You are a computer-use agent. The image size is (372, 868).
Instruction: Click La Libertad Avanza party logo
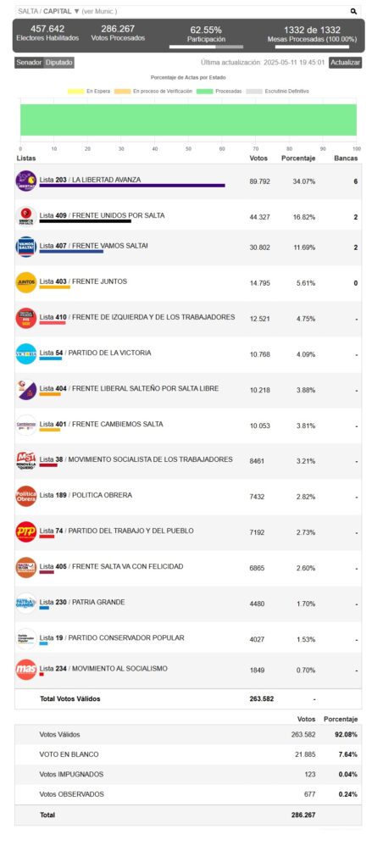tap(26, 181)
